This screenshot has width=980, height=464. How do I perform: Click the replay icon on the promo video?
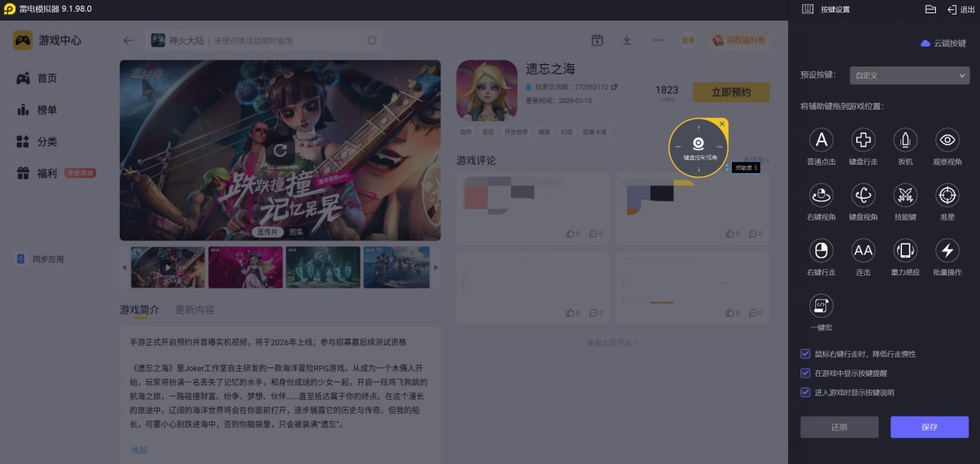click(280, 150)
